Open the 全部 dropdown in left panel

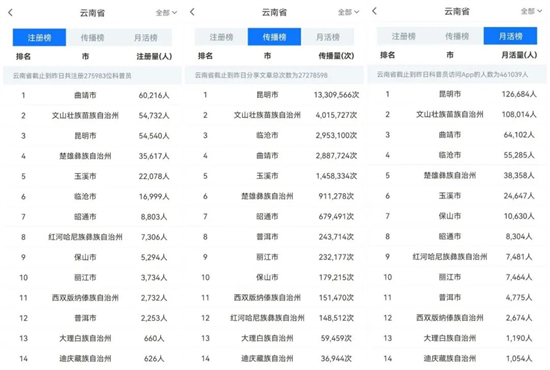[x=166, y=13]
